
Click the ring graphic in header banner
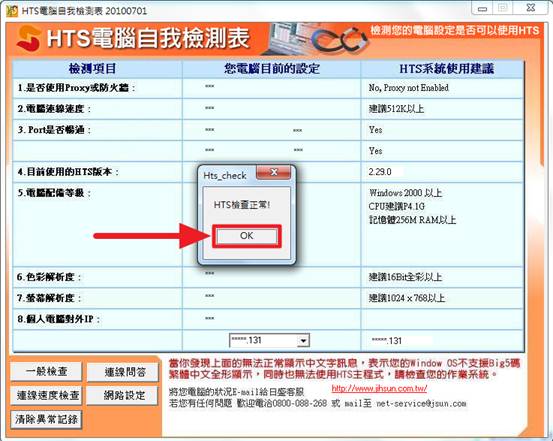[x=340, y=40]
